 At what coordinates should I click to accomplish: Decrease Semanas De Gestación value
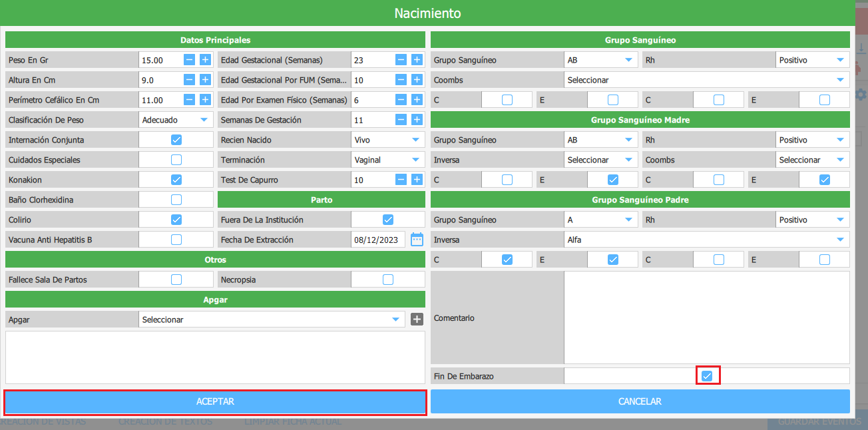[401, 120]
